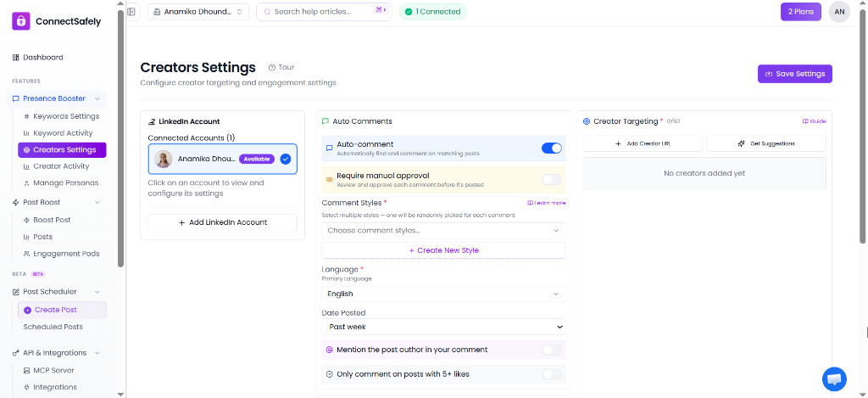Click the Tour help icon
868x398 pixels.
click(x=272, y=68)
